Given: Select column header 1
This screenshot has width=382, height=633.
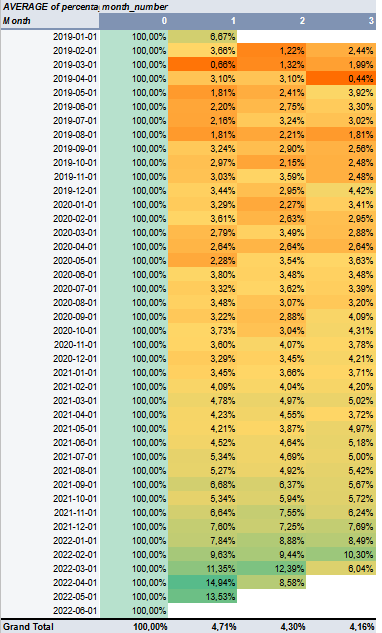Looking at the screenshot, I should click(x=203, y=21).
